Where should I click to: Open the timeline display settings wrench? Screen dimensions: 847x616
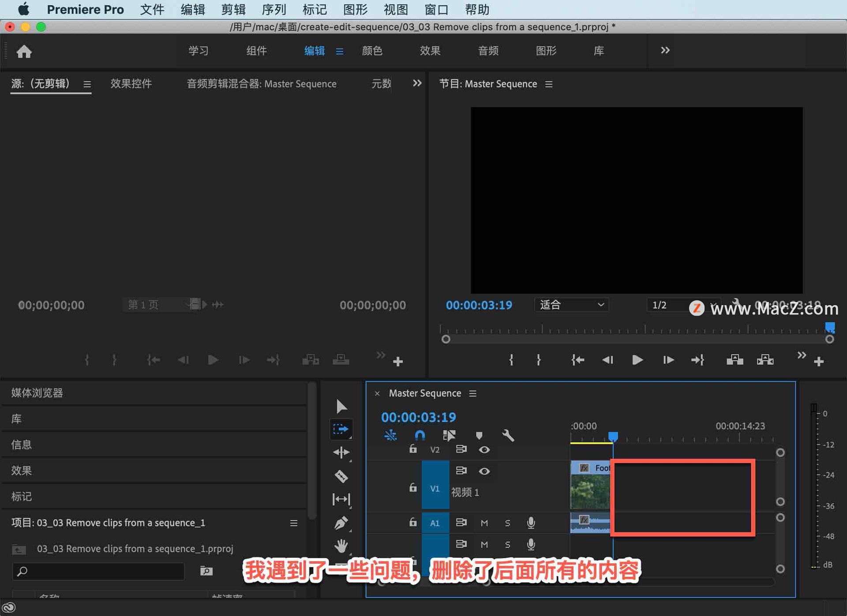point(508,435)
